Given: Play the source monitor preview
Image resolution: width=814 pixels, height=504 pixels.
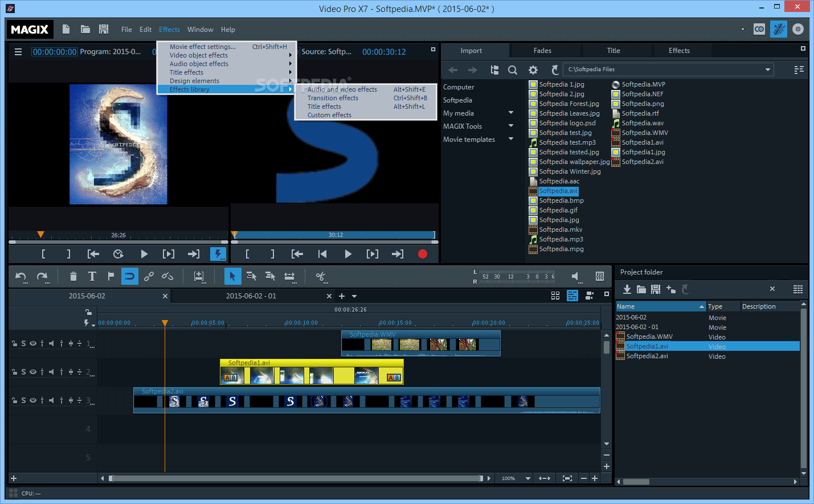Looking at the screenshot, I should point(348,254).
